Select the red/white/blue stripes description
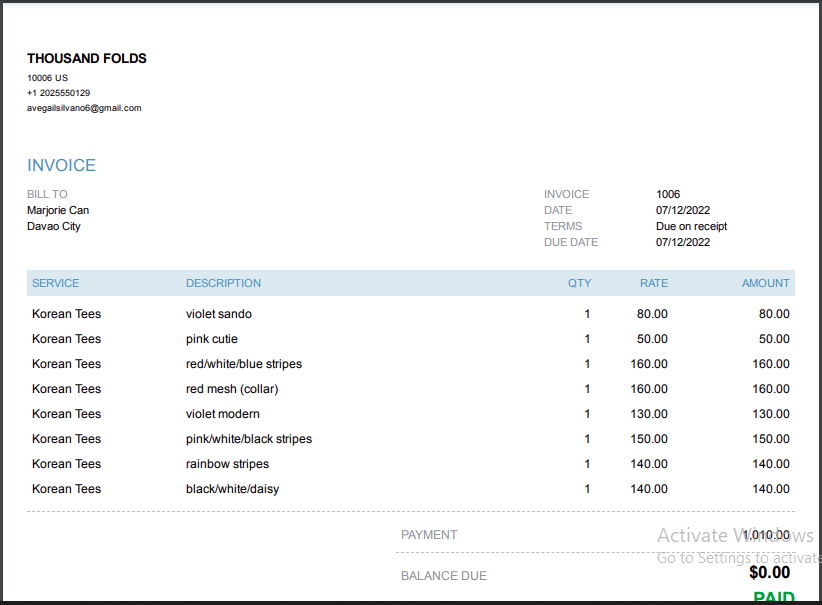 (x=244, y=364)
